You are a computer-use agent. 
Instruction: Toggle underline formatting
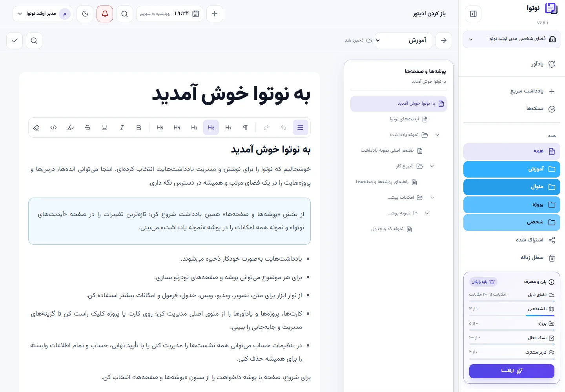click(x=104, y=127)
